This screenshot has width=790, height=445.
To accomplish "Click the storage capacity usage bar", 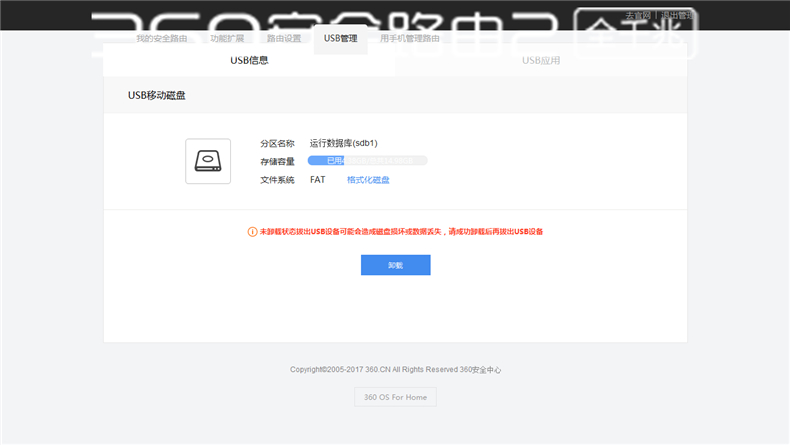I will (x=367, y=160).
